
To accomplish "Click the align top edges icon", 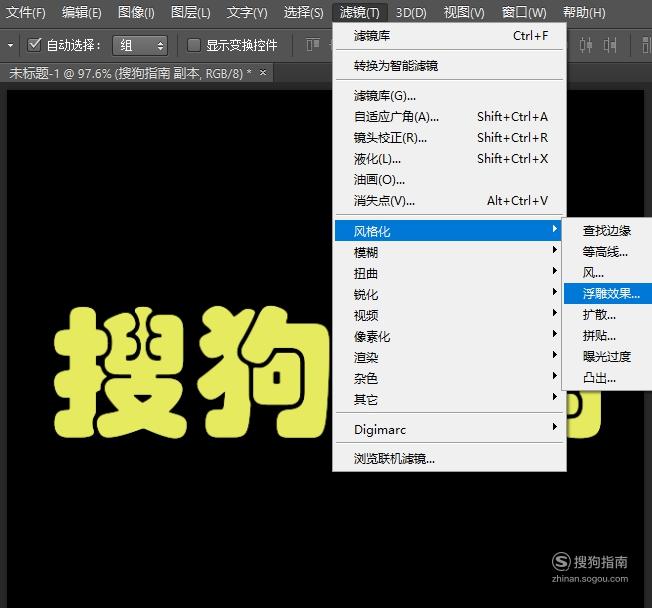I will coord(313,45).
